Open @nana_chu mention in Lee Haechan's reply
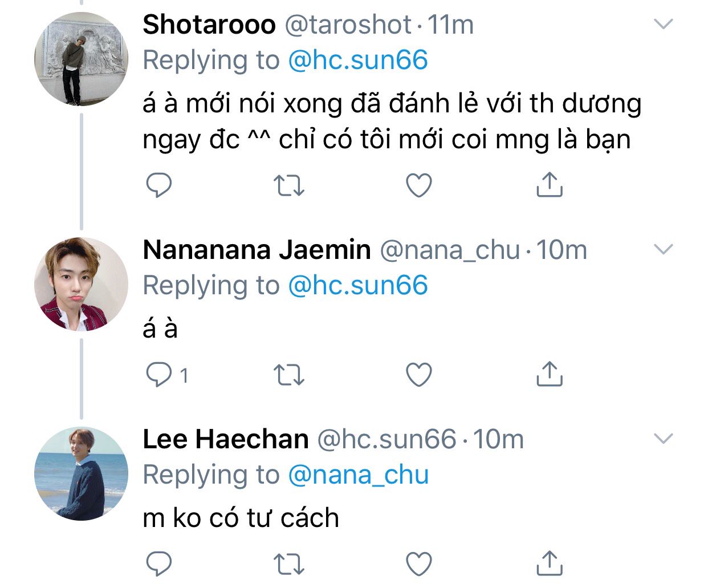 coord(358,475)
